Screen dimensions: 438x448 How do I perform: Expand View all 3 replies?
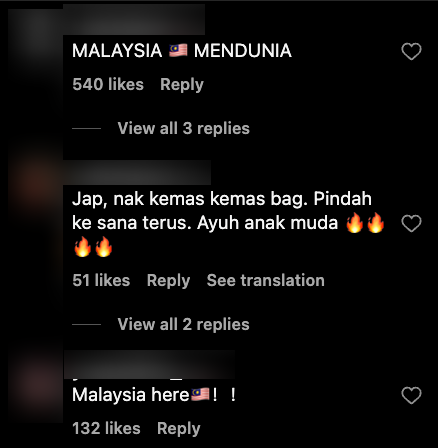click(183, 128)
